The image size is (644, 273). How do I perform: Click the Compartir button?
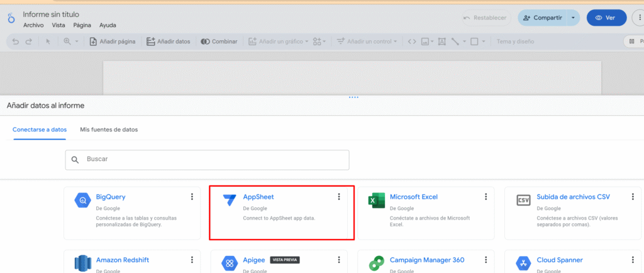[x=543, y=18]
